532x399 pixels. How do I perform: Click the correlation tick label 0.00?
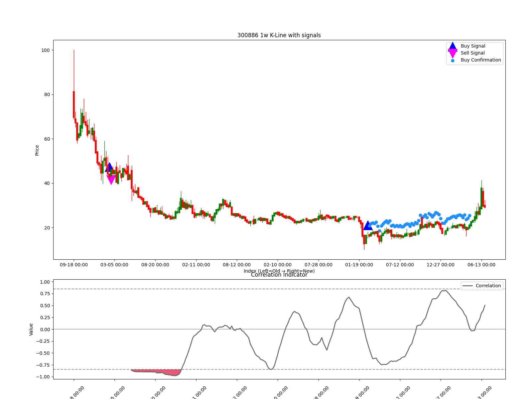pyautogui.click(x=45, y=330)
